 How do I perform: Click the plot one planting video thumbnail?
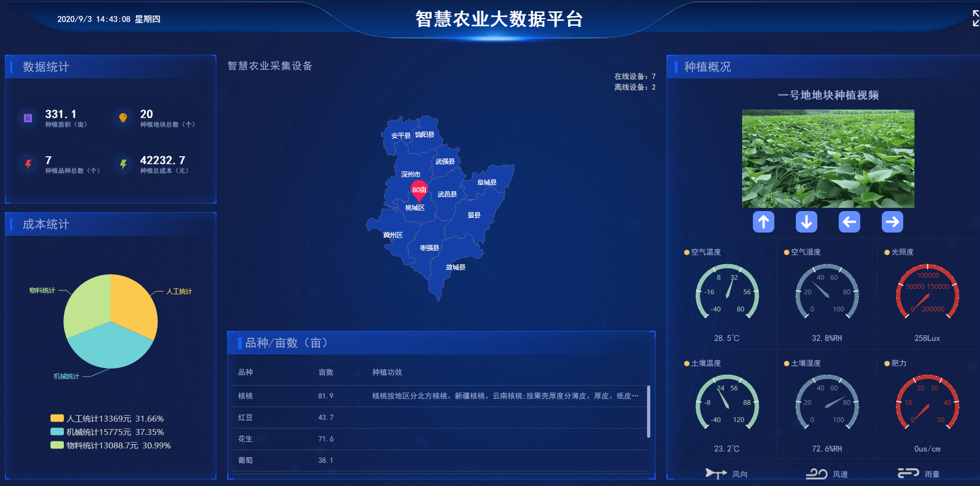827,158
